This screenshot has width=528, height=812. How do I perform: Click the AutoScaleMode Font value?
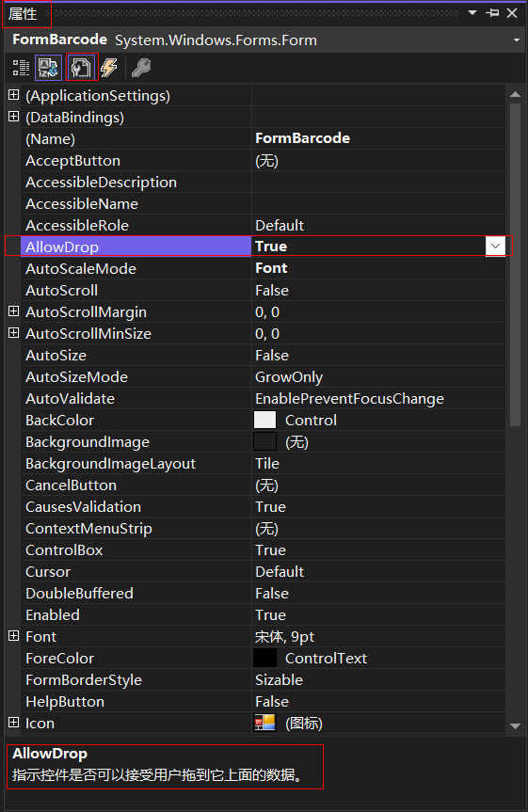[271, 268]
